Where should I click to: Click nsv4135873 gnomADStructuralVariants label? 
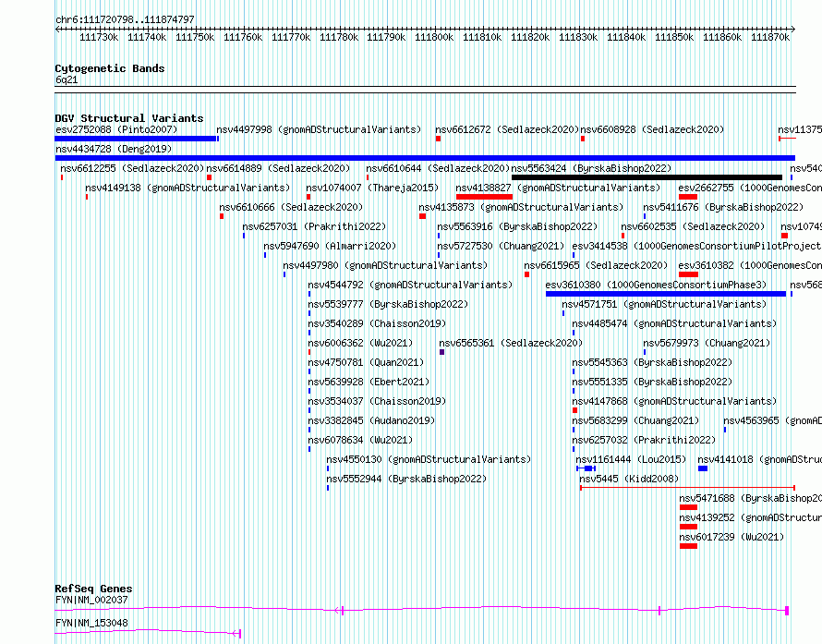pyautogui.click(x=521, y=207)
